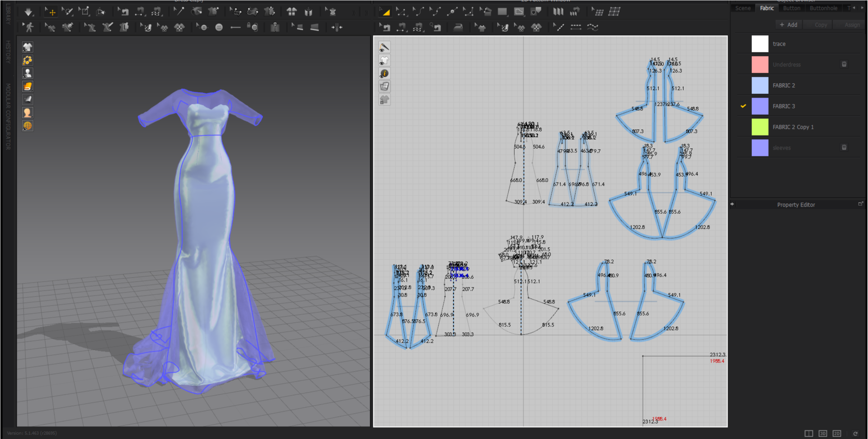Screen dimensions: 868x439
Task: Select the Segment Topstitch tool
Action: click(576, 28)
